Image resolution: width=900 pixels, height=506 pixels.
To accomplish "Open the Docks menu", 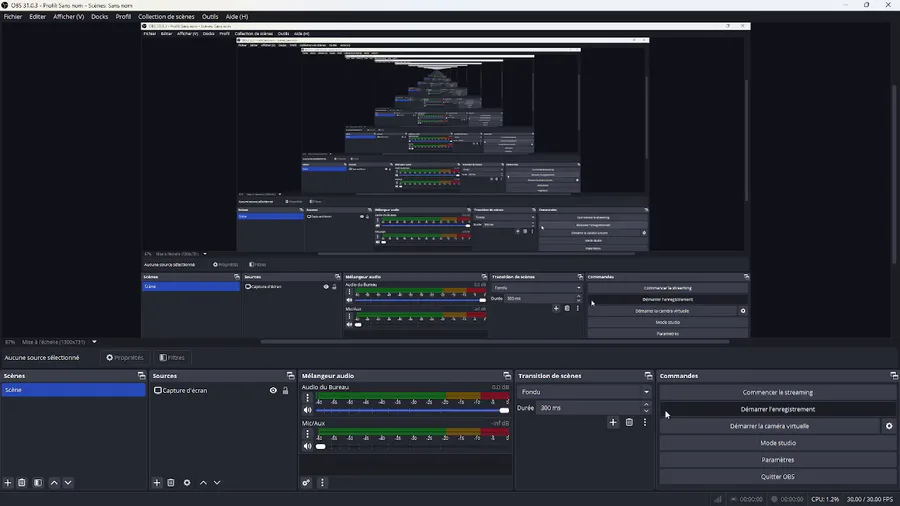I will click(x=99, y=17).
